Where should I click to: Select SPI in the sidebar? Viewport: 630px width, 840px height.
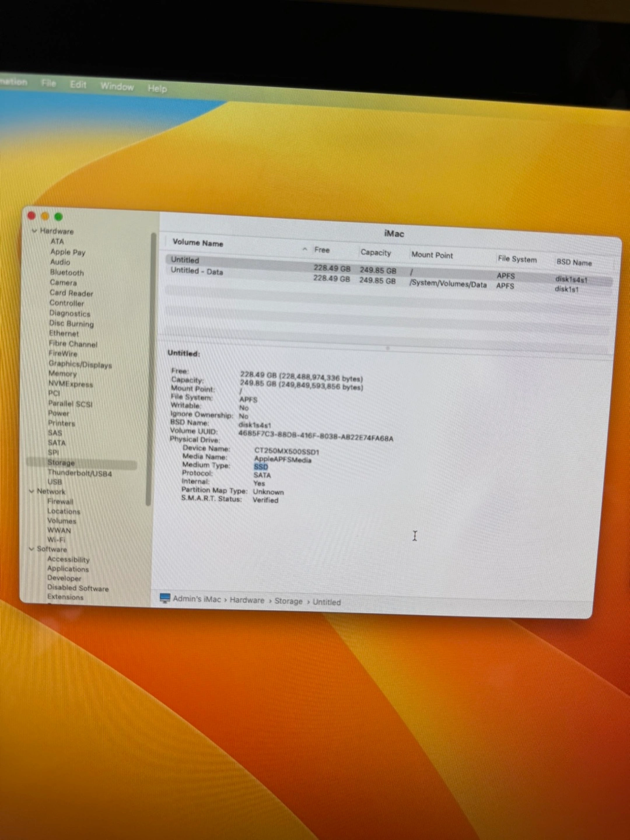(53, 452)
